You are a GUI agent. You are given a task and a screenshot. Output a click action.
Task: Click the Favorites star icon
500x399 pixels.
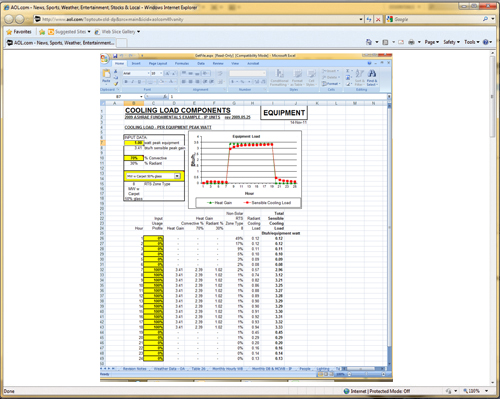pyautogui.click(x=9, y=32)
